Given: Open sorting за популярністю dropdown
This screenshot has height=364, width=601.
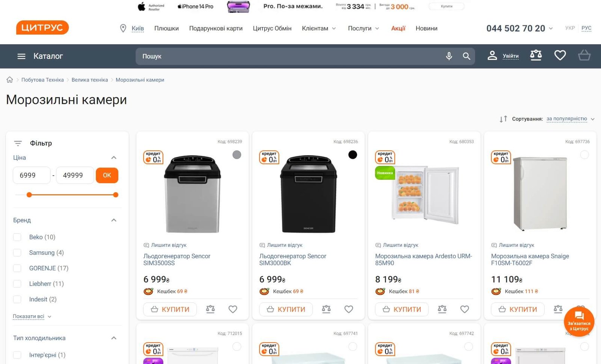Looking at the screenshot, I should pyautogui.click(x=570, y=119).
